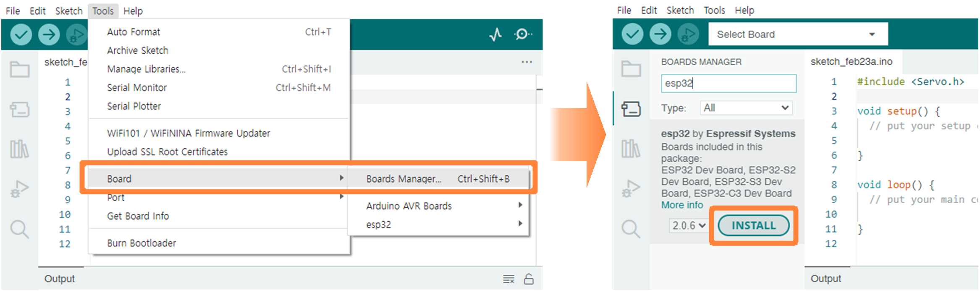Image resolution: width=980 pixels, height=291 pixels.
Task: Open the 2.0.6 version dropdown
Action: click(x=689, y=226)
